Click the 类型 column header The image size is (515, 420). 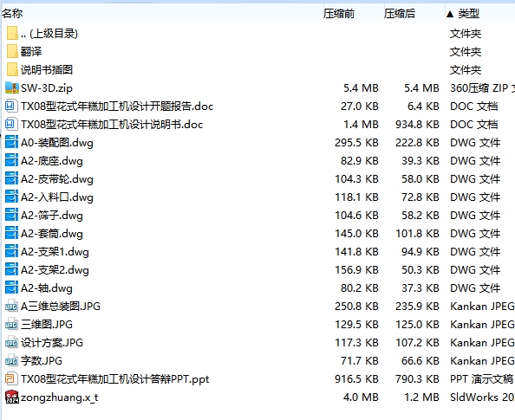pyautogui.click(x=469, y=14)
